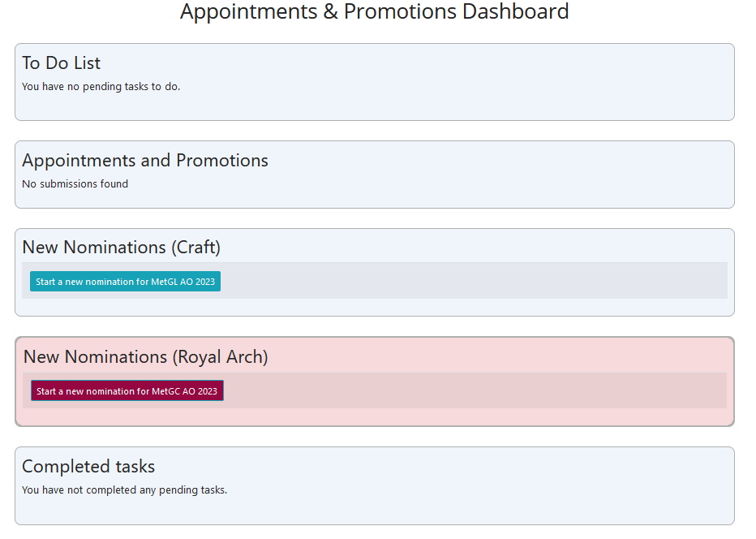This screenshot has height=539, width=756.
Task: Click the Completed tasks heading
Action: (88, 467)
